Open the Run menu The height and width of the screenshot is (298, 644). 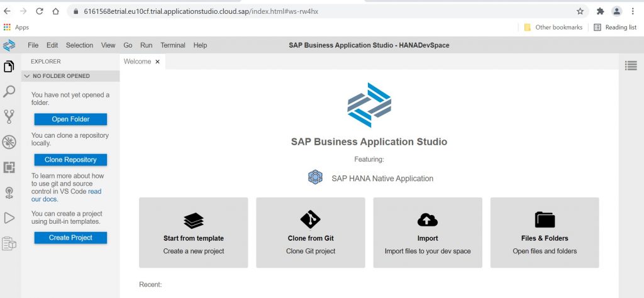(146, 45)
